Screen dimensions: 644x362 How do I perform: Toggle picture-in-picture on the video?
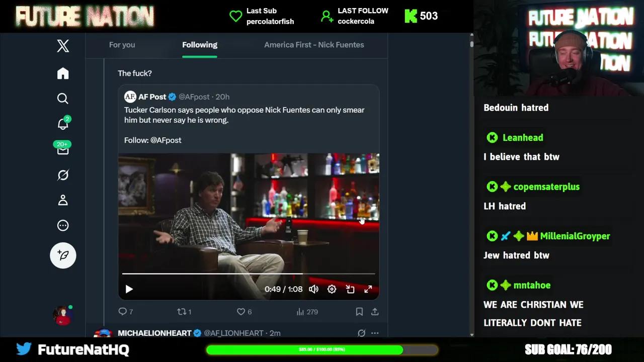point(350,289)
